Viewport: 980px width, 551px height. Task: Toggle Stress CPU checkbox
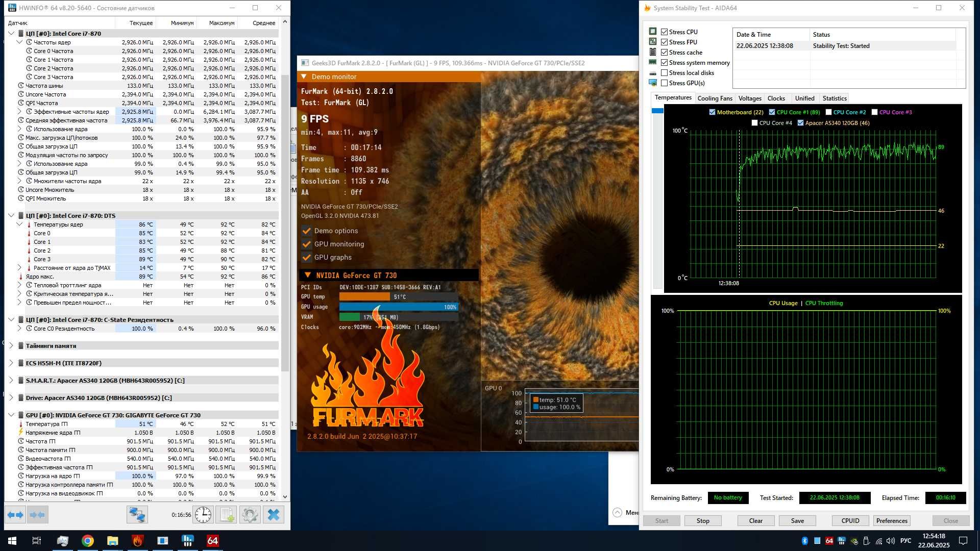(664, 32)
